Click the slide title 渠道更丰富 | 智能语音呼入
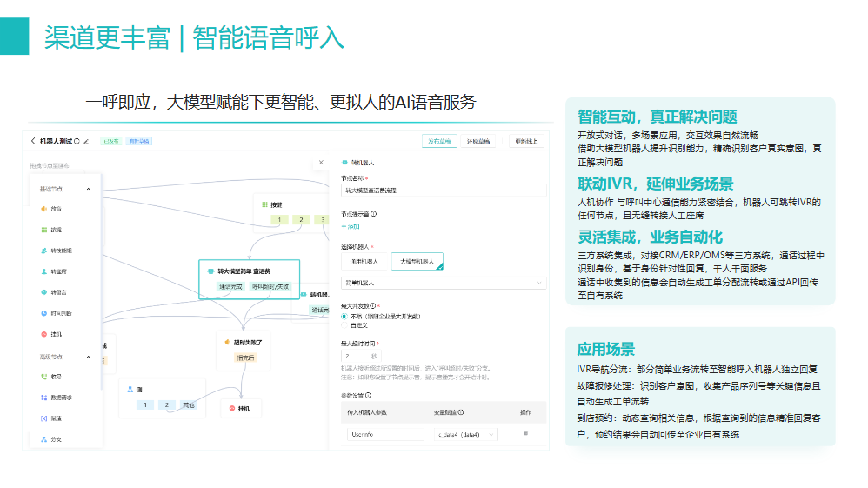 coord(194,37)
